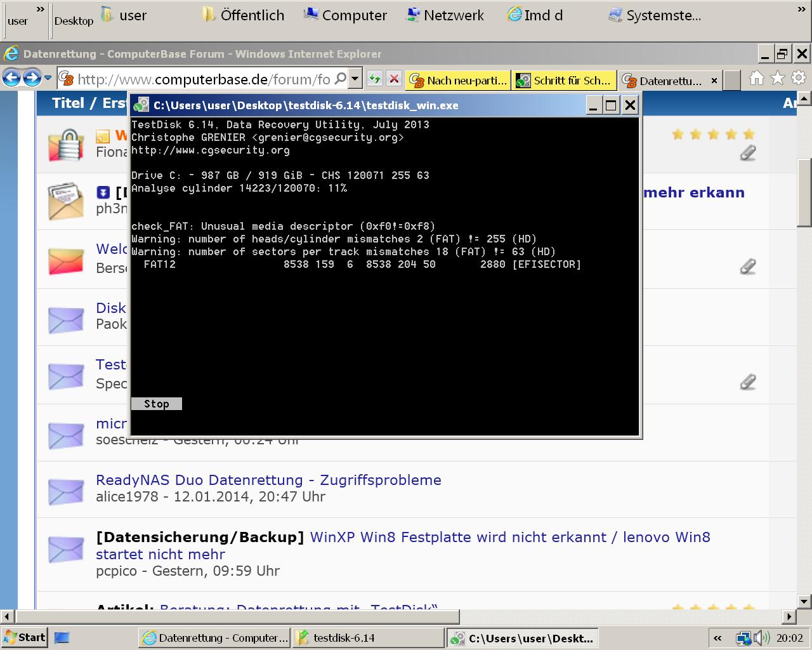Click envelope icon beside WinXP Win8 thread
The image size is (812, 650).
(66, 549)
